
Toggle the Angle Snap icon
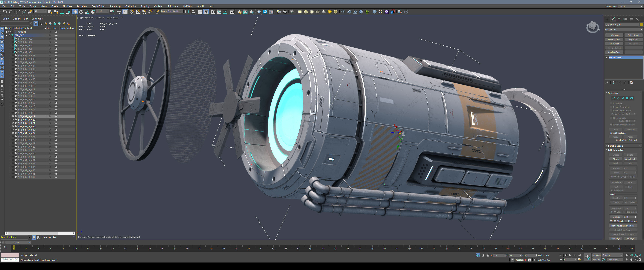click(x=138, y=11)
